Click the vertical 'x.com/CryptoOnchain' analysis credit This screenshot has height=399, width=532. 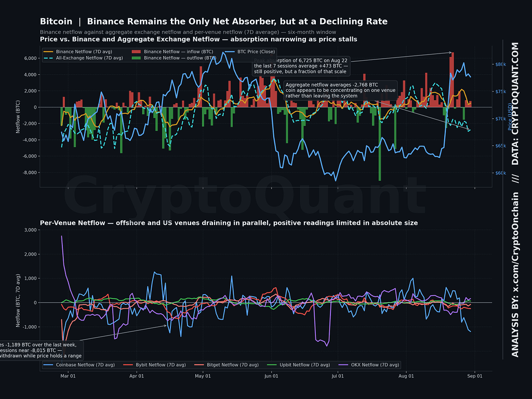(515, 275)
